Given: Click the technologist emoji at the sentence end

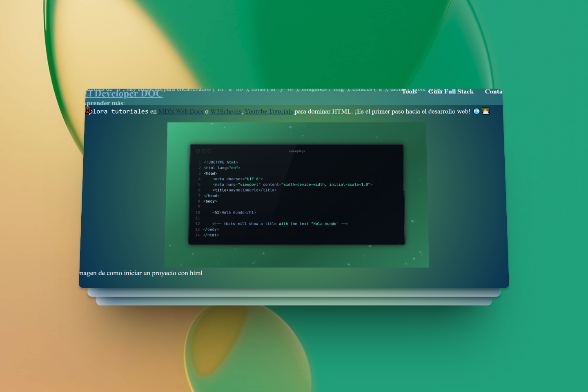Looking at the screenshot, I should tap(486, 111).
